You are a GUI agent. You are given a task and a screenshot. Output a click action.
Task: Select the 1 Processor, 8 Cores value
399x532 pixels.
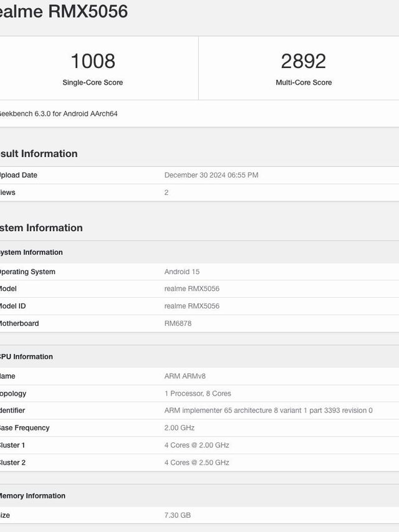[198, 394]
